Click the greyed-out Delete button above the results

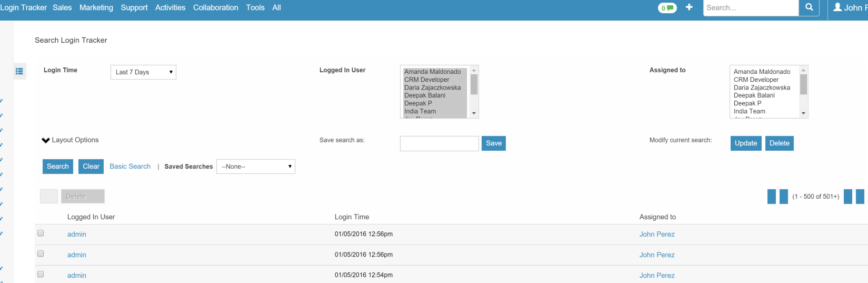(x=83, y=196)
